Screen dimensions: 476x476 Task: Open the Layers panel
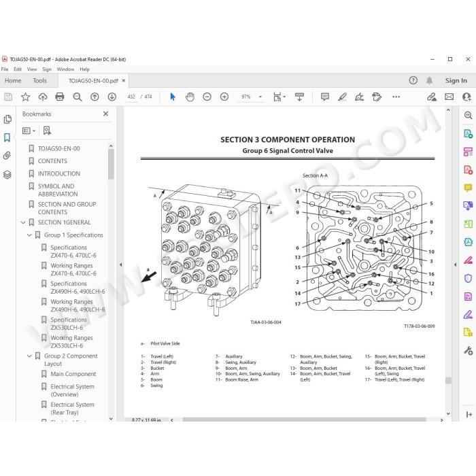(7, 175)
